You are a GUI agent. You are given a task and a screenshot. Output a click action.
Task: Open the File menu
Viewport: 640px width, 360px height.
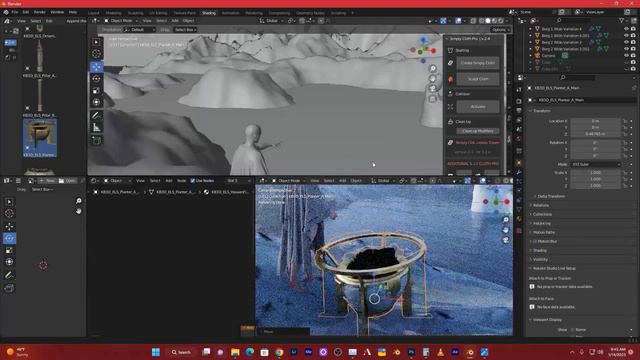[x=15, y=12]
